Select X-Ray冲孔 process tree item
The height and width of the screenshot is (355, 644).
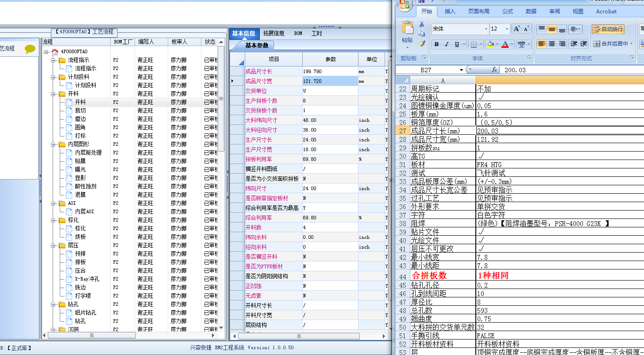87,279
